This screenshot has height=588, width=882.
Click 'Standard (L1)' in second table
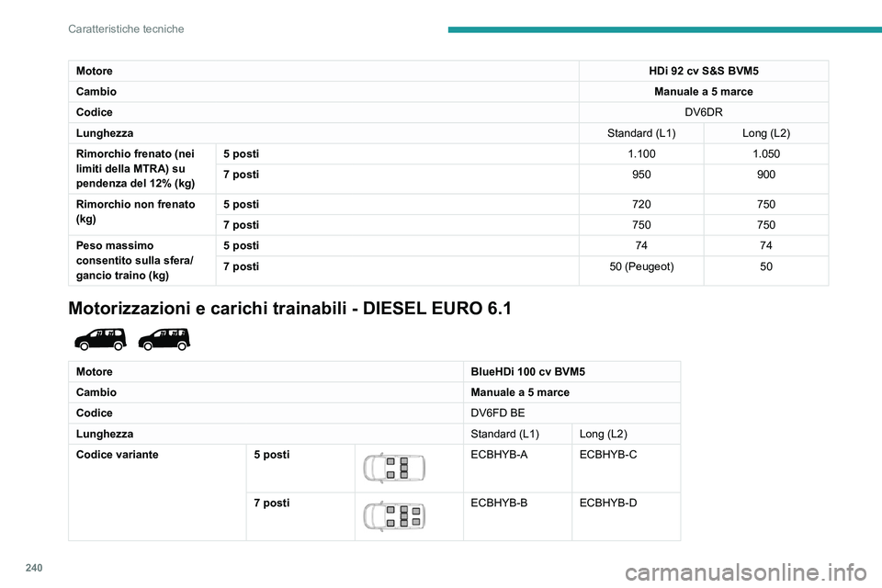click(x=504, y=434)
